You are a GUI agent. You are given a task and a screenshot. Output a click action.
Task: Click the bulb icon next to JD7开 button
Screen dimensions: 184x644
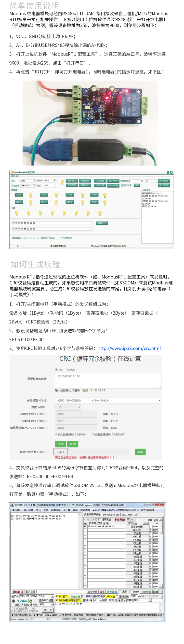[83, 202]
